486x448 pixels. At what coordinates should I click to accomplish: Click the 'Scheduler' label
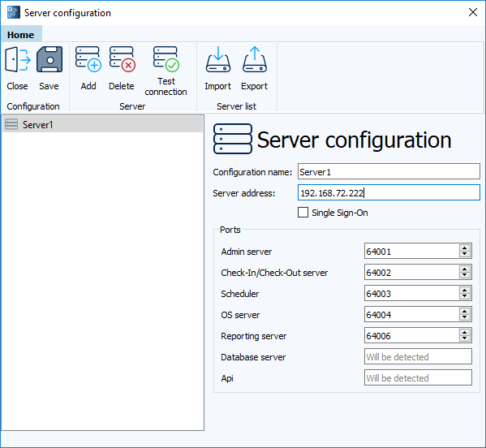pos(240,294)
